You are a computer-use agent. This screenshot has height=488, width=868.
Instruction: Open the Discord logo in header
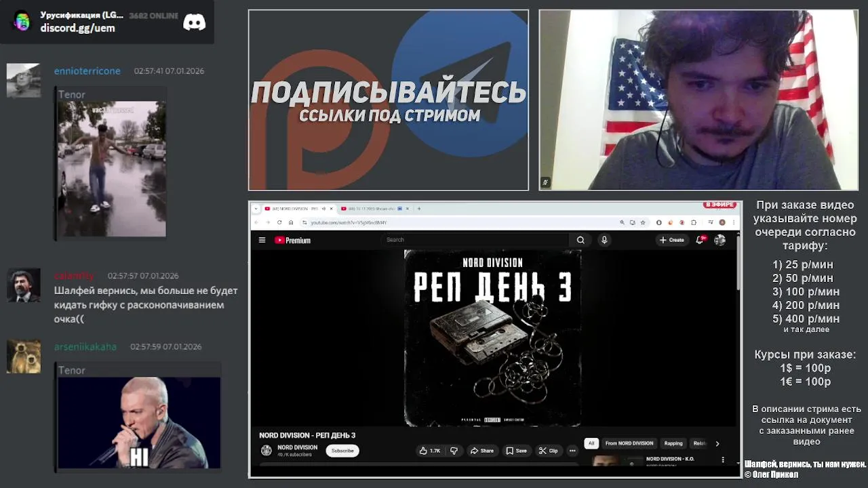tap(195, 22)
